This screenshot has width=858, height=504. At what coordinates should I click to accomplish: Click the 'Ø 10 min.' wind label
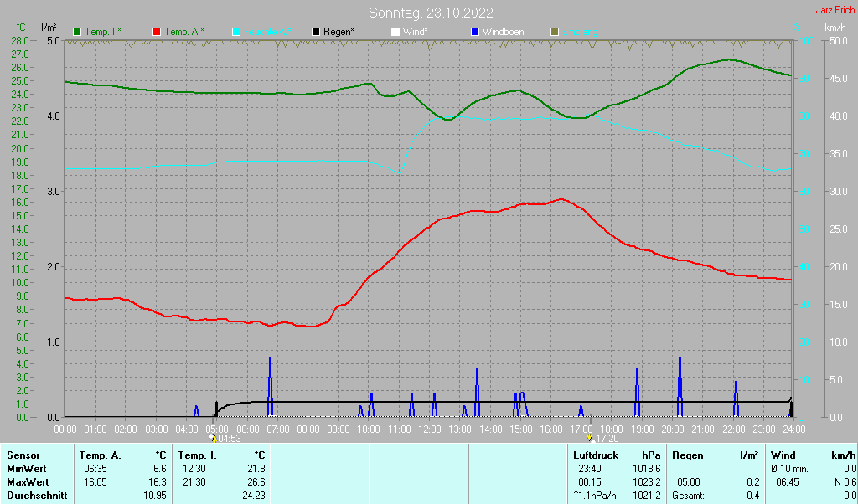point(789,469)
